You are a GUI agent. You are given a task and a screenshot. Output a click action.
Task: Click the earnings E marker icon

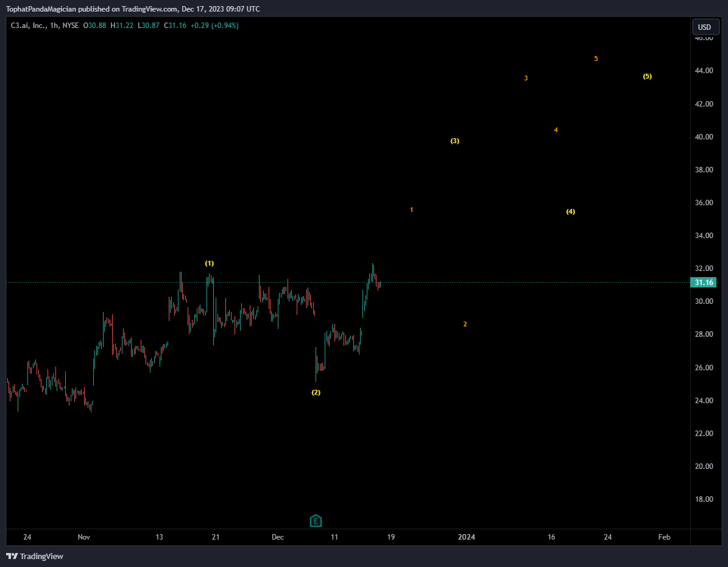tap(316, 521)
